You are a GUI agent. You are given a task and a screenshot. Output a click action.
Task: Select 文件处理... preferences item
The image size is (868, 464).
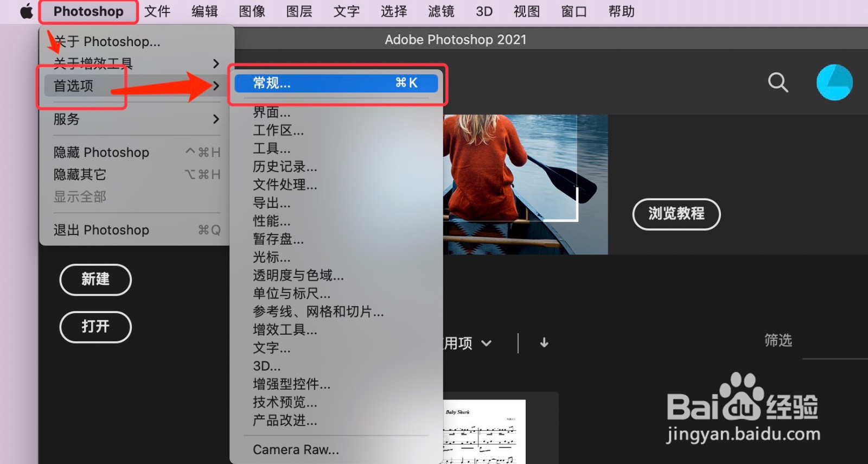point(336,185)
